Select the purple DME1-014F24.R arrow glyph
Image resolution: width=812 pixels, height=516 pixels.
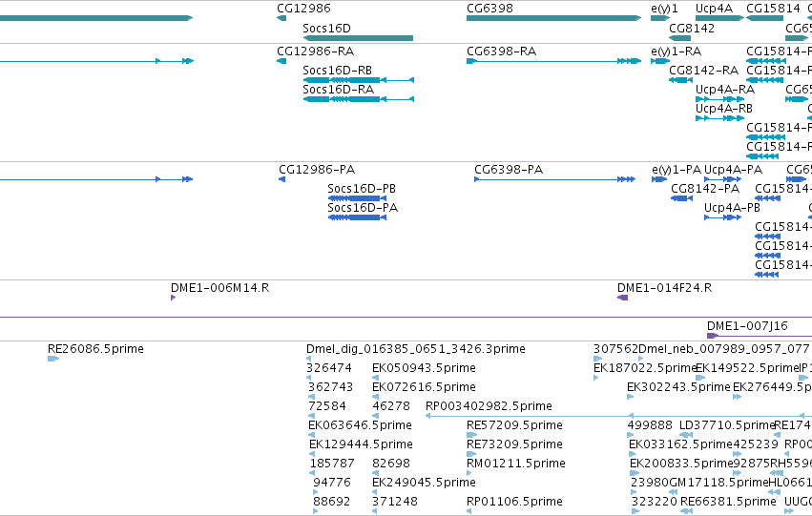click(622, 298)
